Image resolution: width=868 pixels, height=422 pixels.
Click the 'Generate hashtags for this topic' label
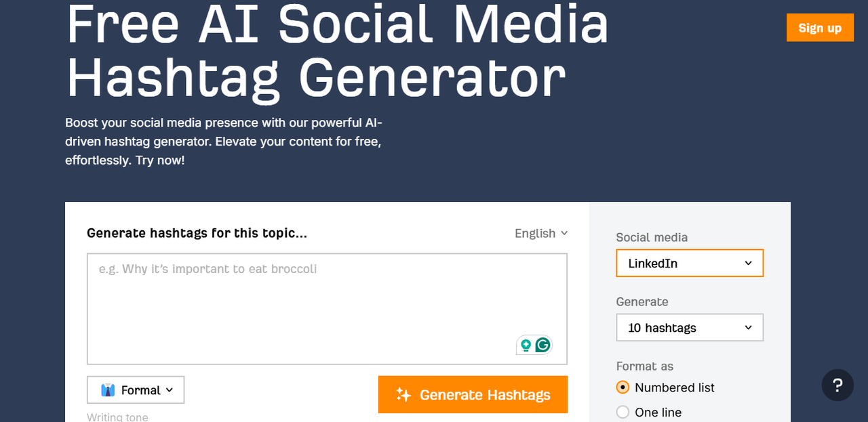pos(197,233)
